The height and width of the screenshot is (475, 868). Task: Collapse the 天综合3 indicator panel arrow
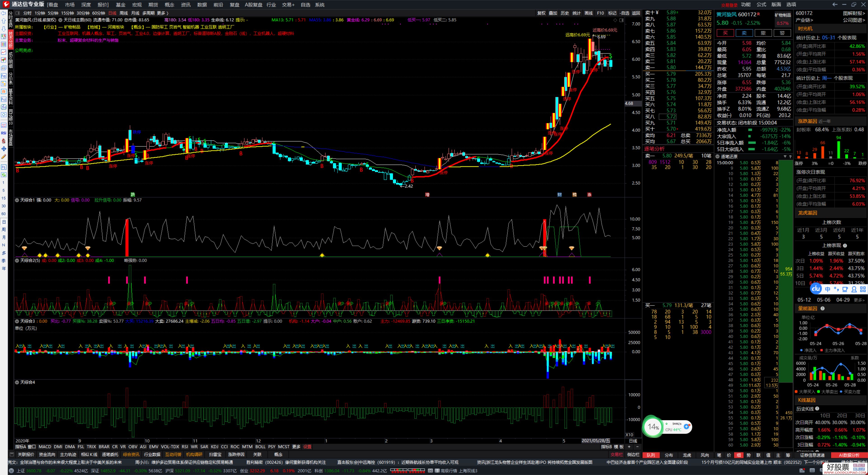click(17, 321)
